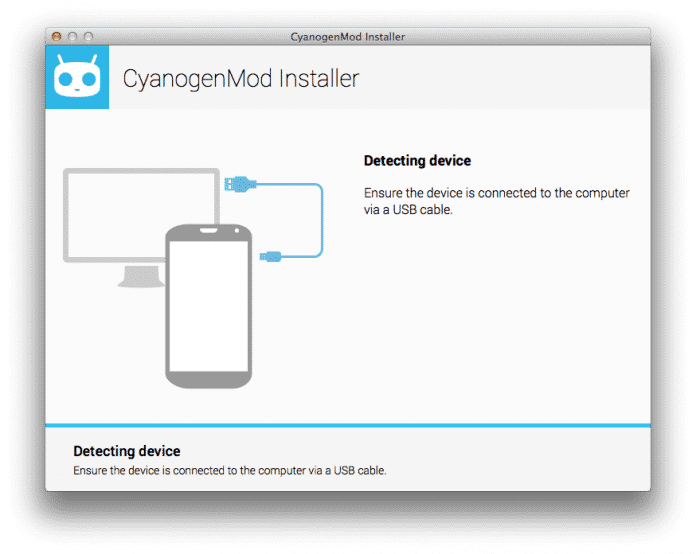Click the CyanogenMod mascot logo
696x554 pixels.
78,78
